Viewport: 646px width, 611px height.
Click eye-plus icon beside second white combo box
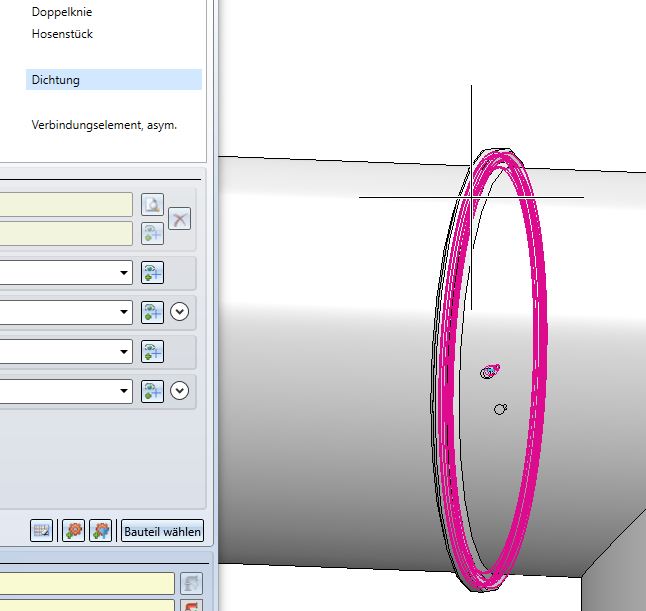(152, 312)
